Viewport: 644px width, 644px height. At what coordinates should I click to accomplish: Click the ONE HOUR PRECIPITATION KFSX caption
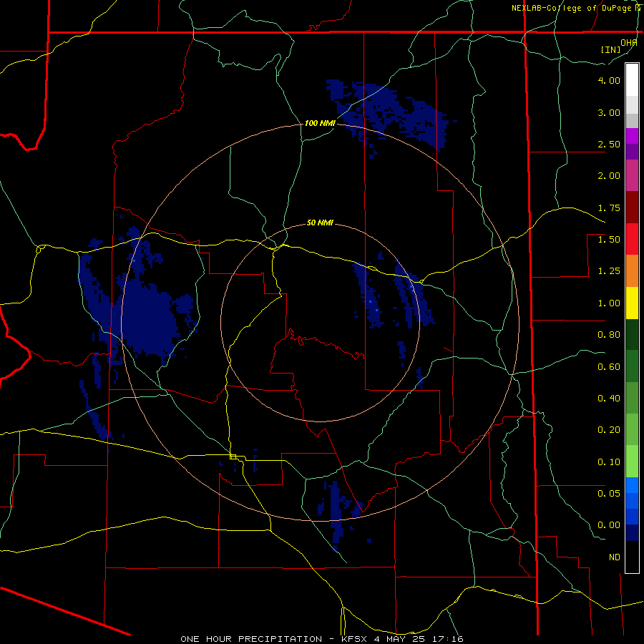322,639
